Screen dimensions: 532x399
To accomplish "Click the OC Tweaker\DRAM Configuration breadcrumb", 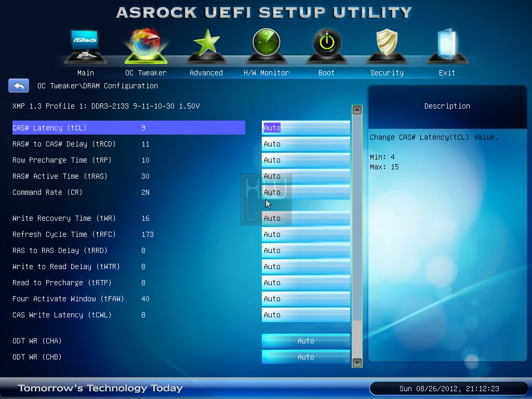I will 97,86.
